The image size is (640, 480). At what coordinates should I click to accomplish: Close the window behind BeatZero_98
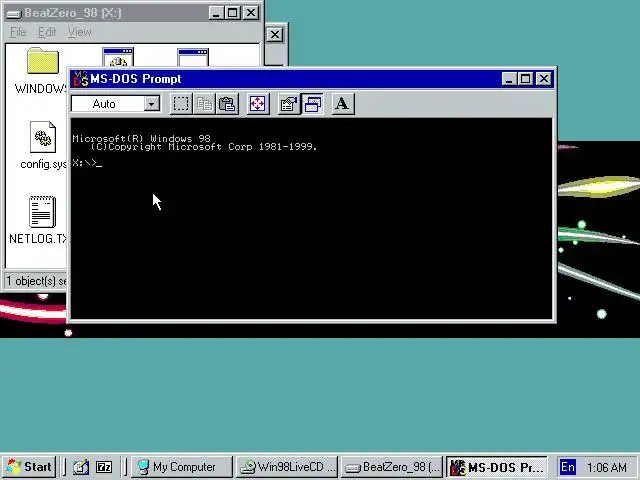(x=275, y=35)
